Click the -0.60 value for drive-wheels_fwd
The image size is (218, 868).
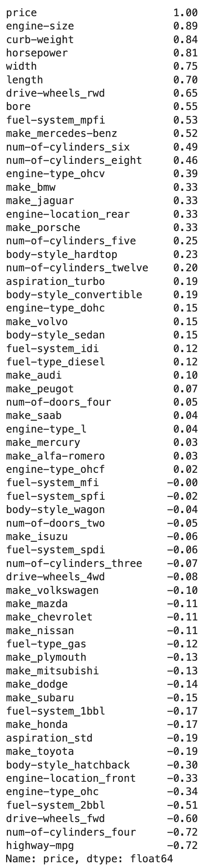tap(182, 805)
